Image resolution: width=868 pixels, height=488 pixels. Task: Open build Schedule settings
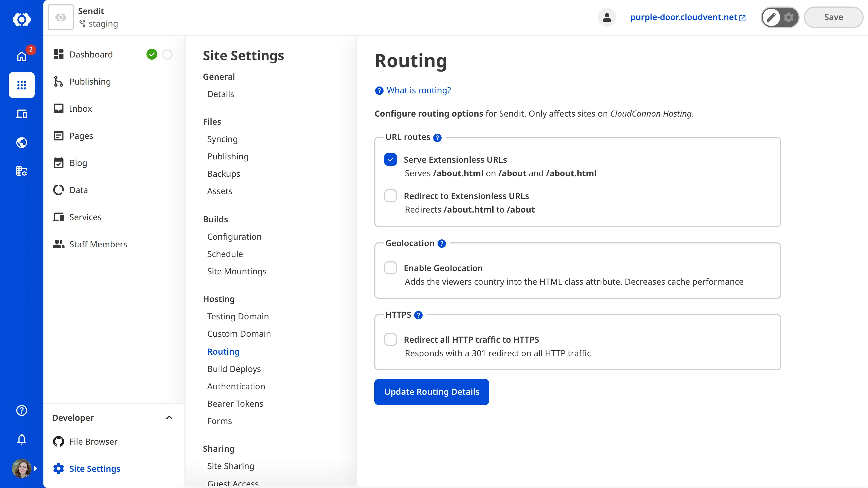(x=225, y=254)
